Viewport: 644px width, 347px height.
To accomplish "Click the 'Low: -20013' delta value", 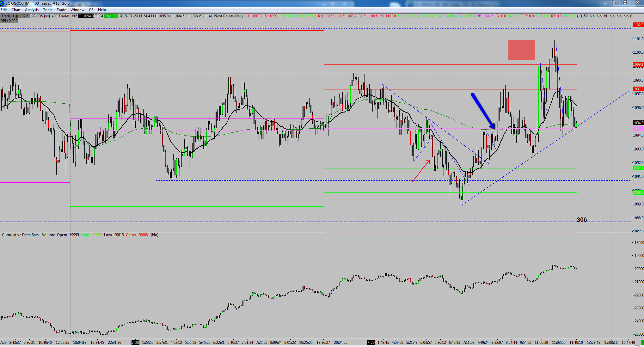I will pos(114,235).
